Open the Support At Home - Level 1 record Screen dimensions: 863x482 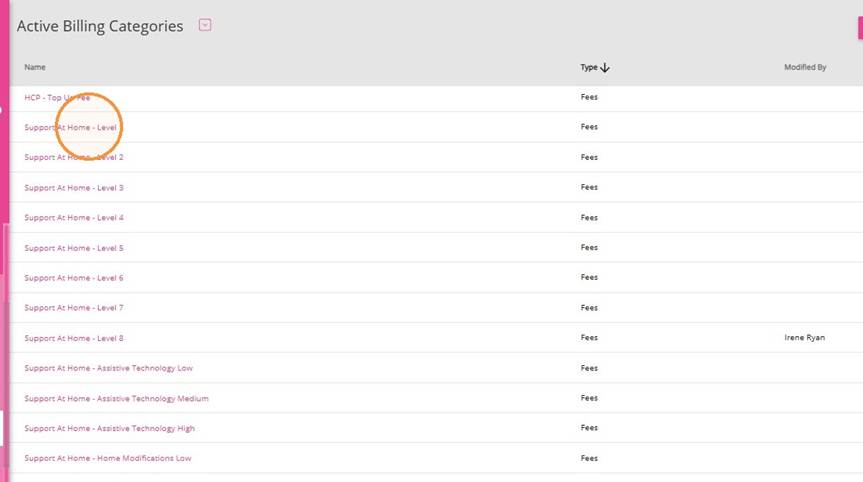pyautogui.click(x=70, y=127)
